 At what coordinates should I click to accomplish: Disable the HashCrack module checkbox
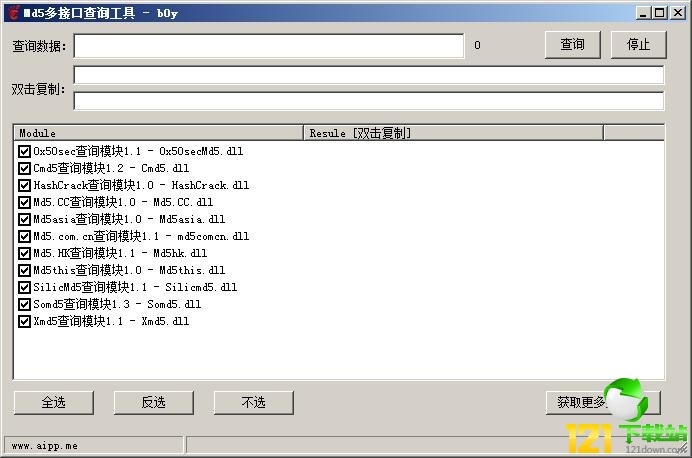(x=25, y=186)
